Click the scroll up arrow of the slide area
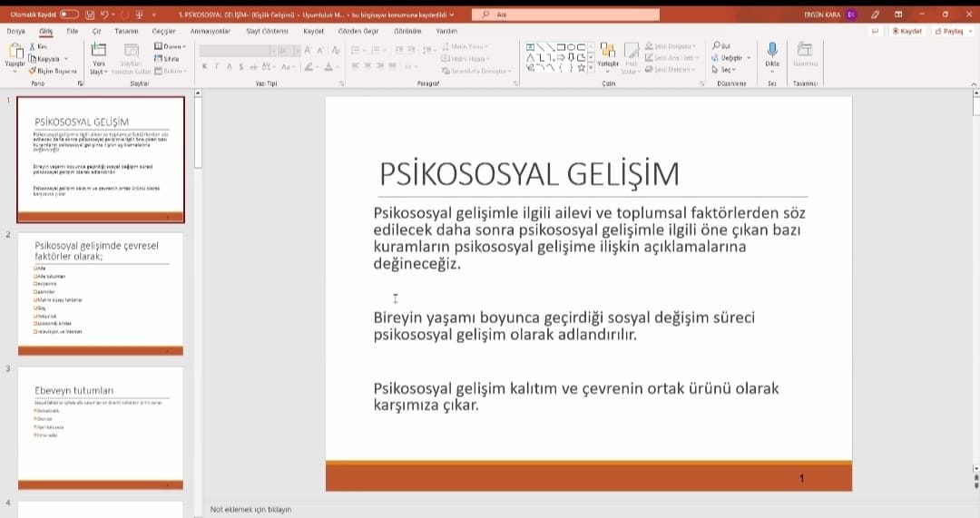980x518 pixels. 975,93
